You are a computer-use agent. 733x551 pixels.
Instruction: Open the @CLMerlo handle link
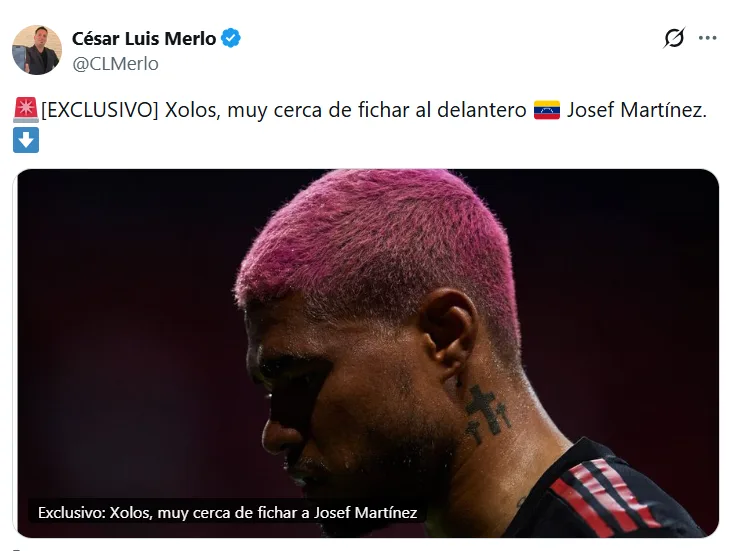click(115, 64)
